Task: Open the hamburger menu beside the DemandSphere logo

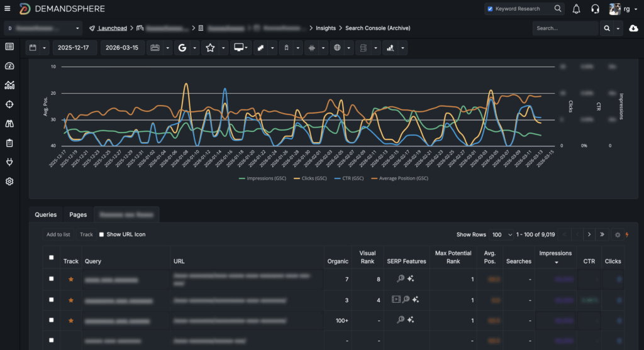Action: [x=8, y=9]
